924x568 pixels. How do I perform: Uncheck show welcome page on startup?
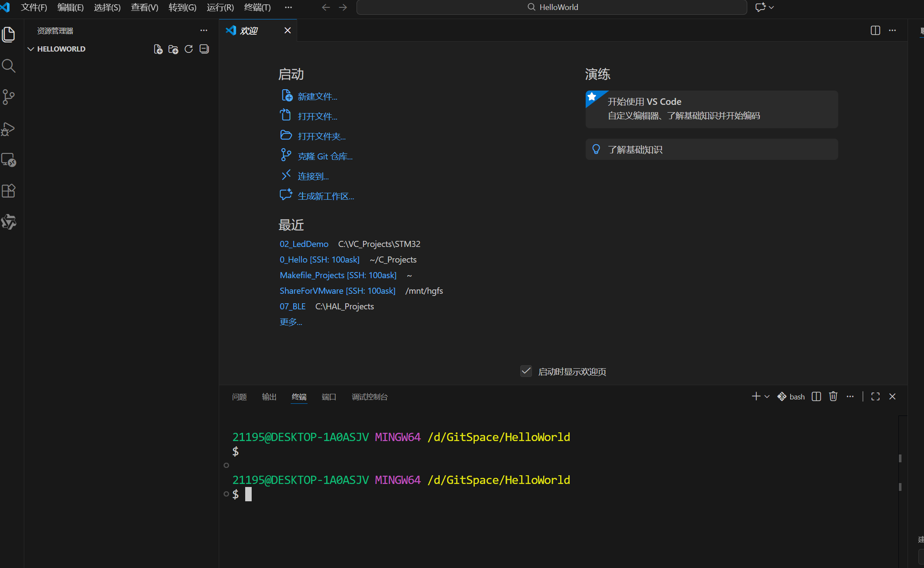(526, 371)
